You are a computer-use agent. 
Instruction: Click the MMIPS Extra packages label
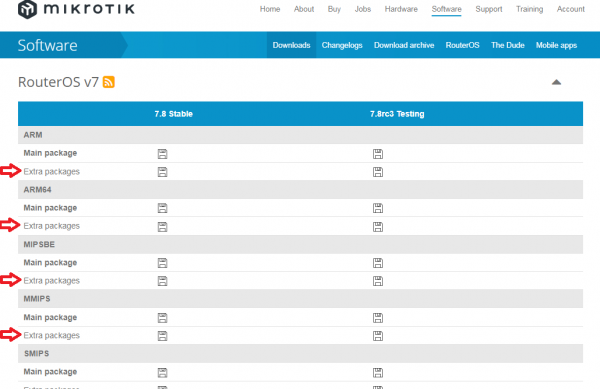[52, 335]
